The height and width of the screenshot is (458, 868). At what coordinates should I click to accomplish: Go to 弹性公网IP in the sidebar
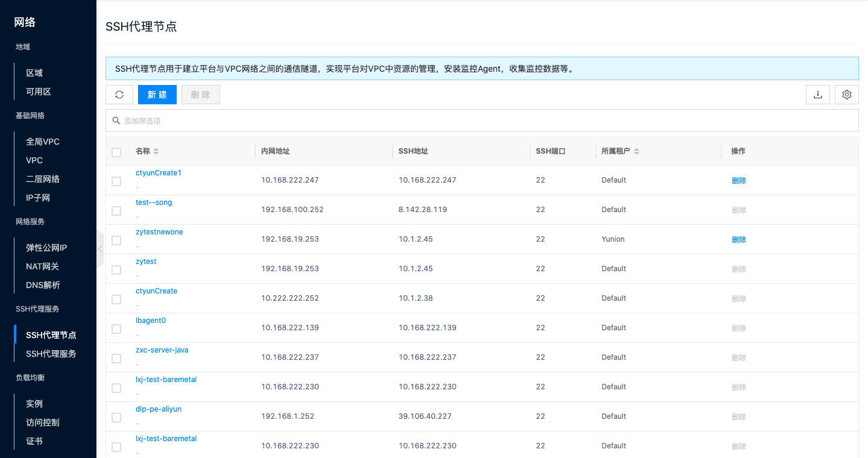coord(46,248)
